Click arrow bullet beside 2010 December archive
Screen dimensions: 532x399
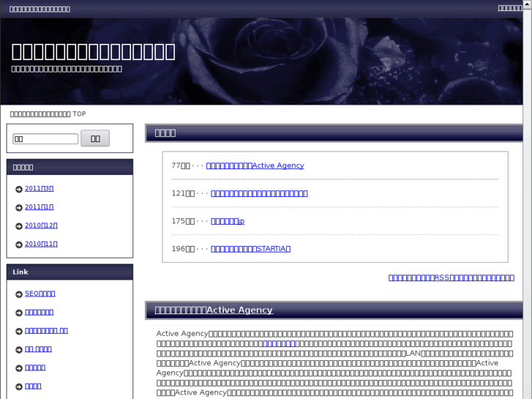coord(19,226)
